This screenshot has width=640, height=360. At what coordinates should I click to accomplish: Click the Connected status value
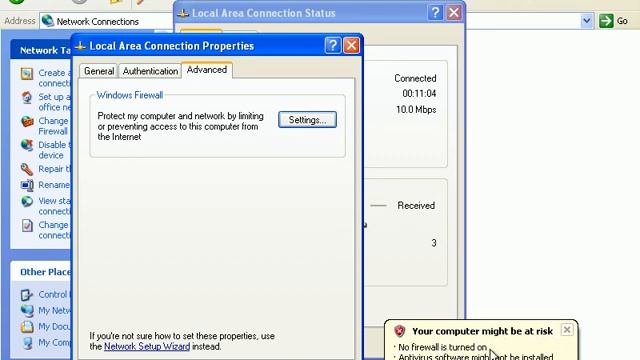point(415,78)
